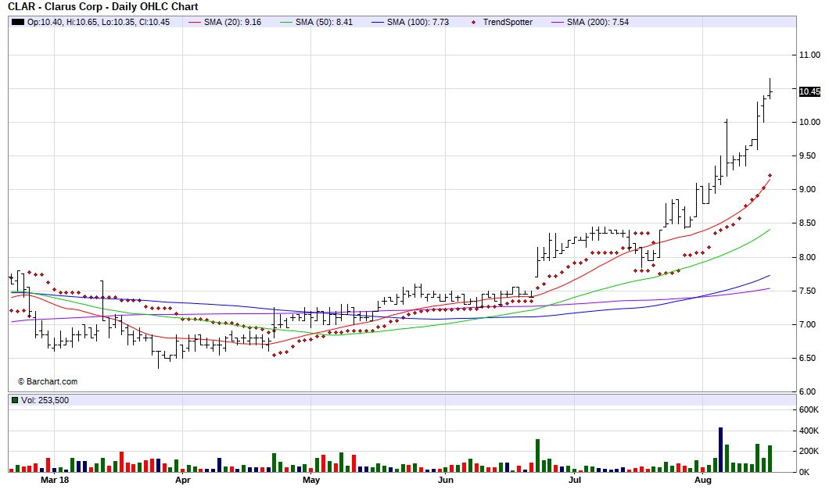The image size is (829, 504).
Task: Click the Jul date axis label
Action: tap(575, 480)
